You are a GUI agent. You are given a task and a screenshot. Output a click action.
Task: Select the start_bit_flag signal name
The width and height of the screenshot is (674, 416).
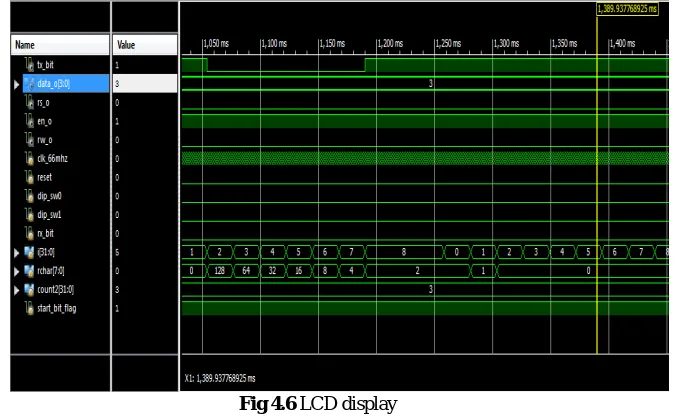[x=57, y=308]
